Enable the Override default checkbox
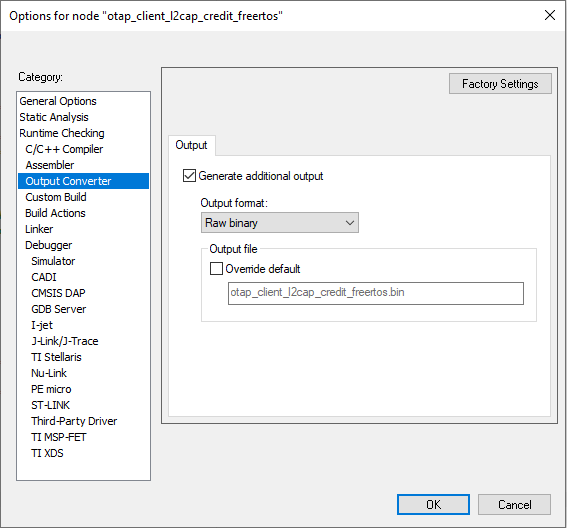567x528 pixels. pyautogui.click(x=216, y=269)
